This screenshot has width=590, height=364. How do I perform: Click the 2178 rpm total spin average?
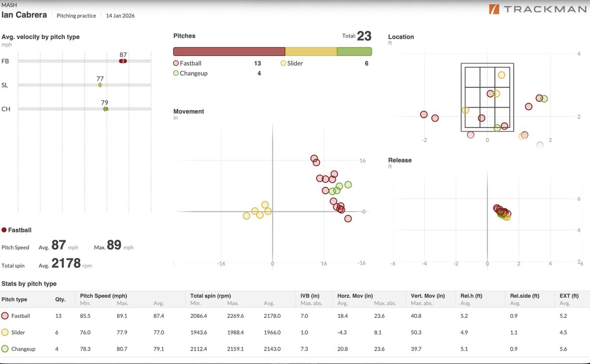click(65, 263)
